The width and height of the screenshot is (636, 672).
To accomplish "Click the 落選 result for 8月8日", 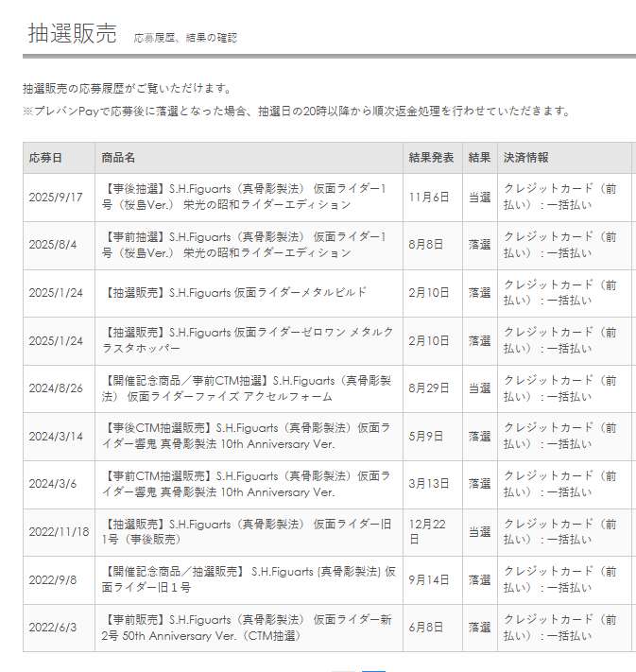I will click(479, 245).
